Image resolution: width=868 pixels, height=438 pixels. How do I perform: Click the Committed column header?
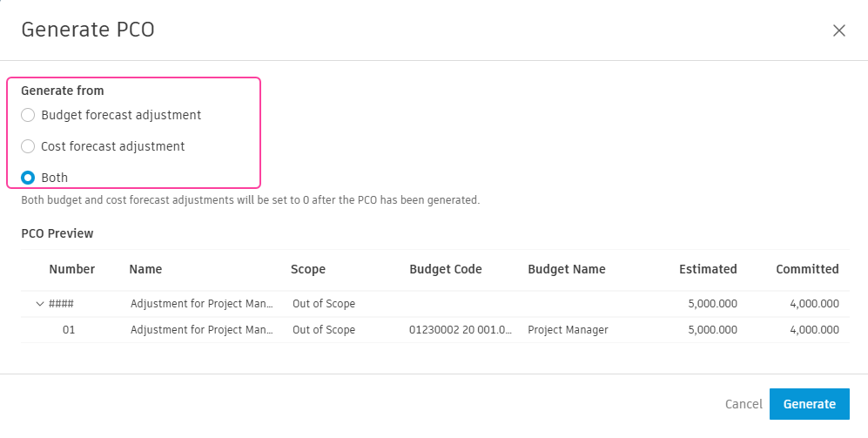807,269
